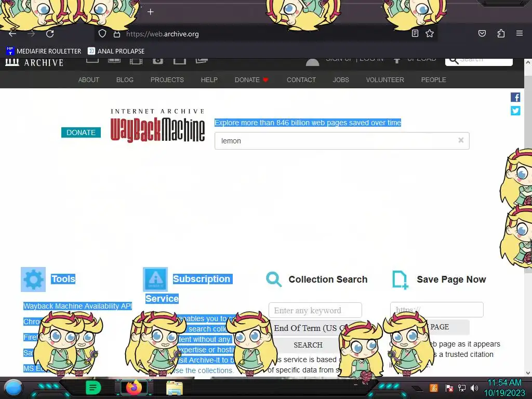Open the taskbar clock showing 11:54 AM
Screen dimensions: 532x399
point(504,388)
